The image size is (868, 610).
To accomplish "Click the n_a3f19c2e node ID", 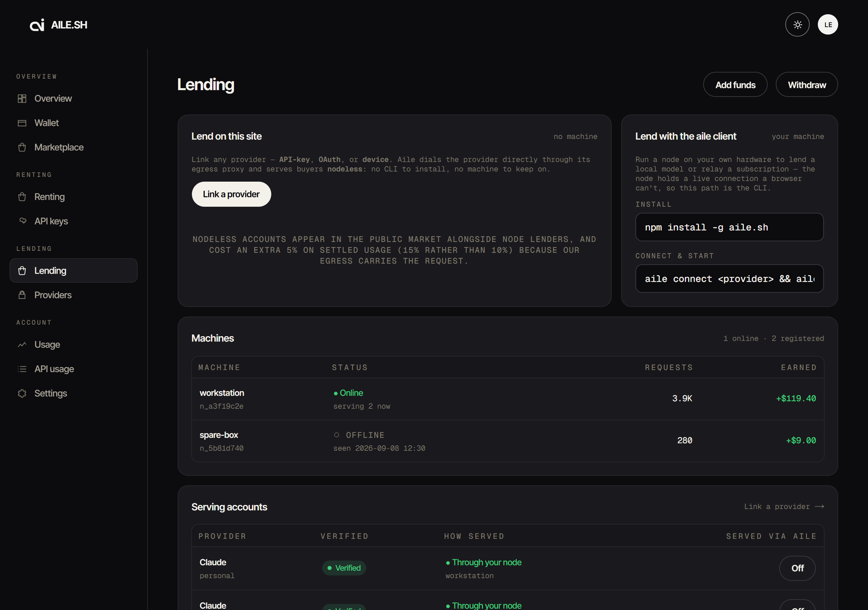I will click(221, 406).
